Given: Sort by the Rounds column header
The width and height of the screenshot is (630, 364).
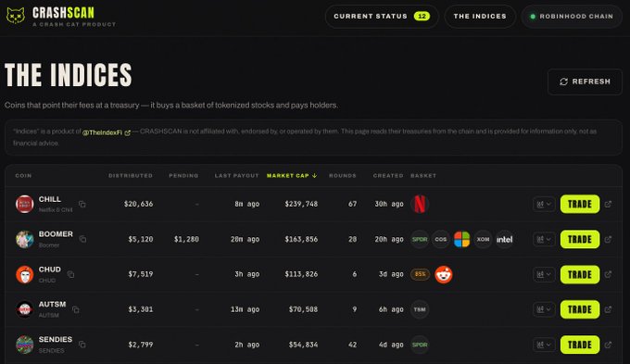Looking at the screenshot, I should tap(342, 176).
